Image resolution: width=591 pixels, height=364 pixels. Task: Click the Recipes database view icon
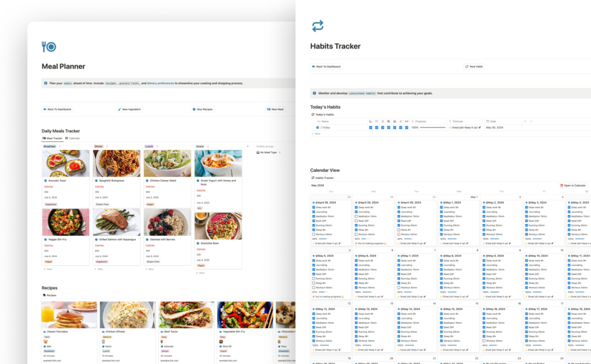pos(44,295)
